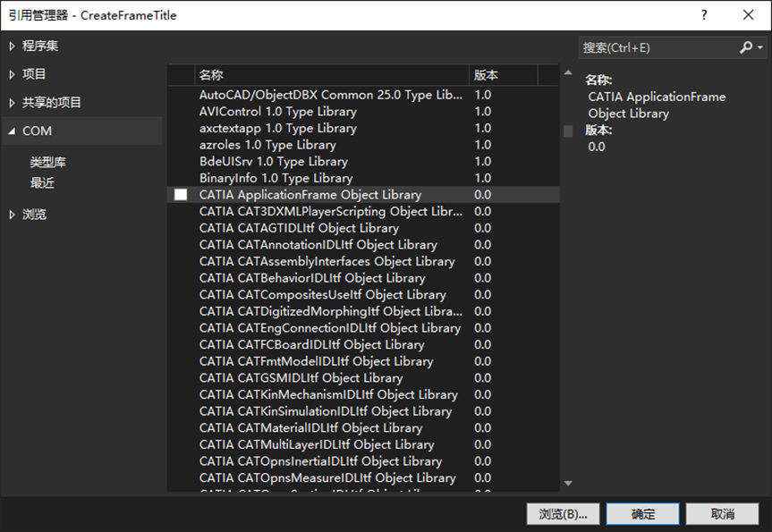The image size is (772, 532).
Task: Expand the 项目 section
Action: coord(12,74)
